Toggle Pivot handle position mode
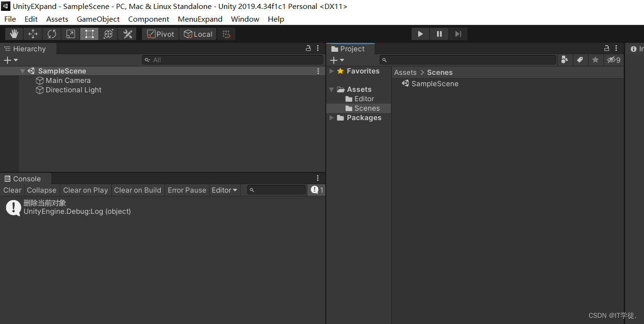This screenshot has width=644, height=324. pyautogui.click(x=160, y=34)
